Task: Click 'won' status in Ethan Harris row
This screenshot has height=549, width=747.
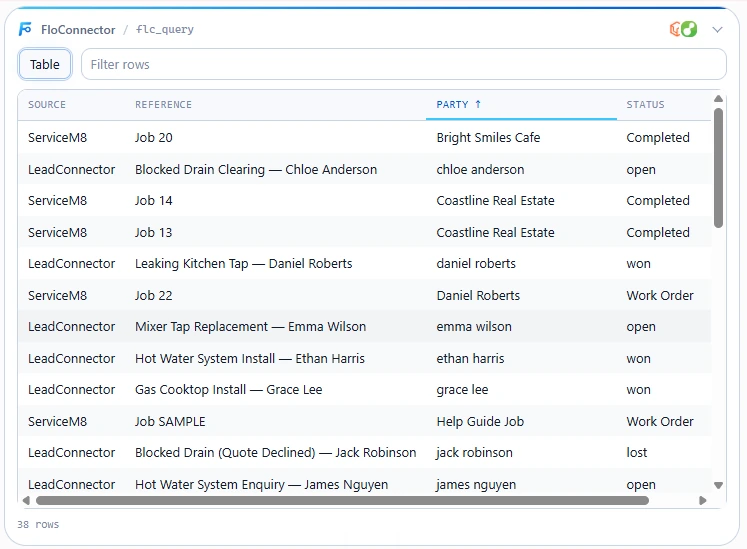Action: pos(638,359)
